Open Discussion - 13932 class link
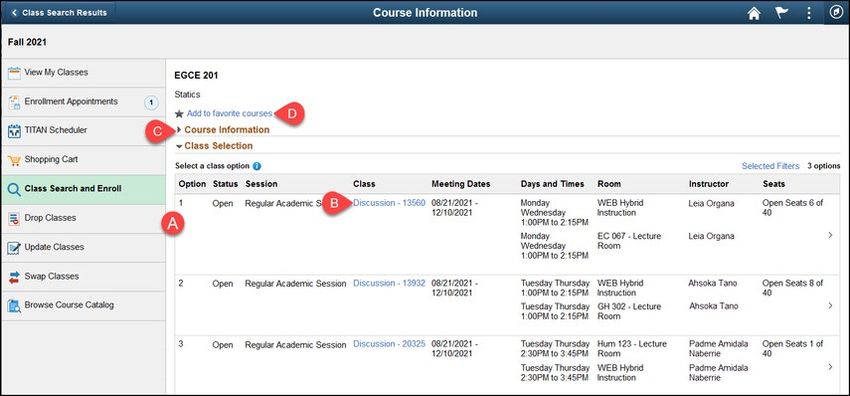The height and width of the screenshot is (396, 850). click(x=389, y=283)
